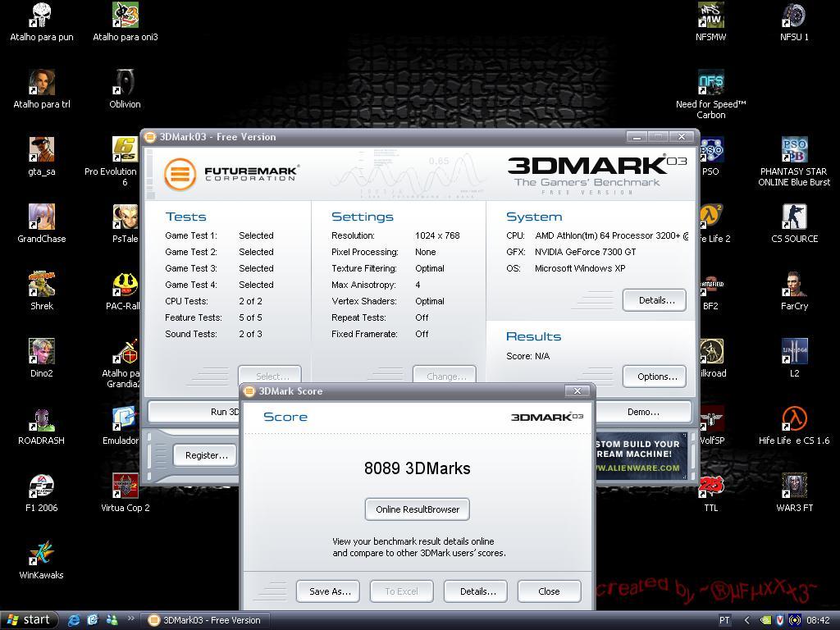This screenshot has height=630, width=840.
Task: Click the 'Microsoft Windows XP' OS value
Action: click(x=580, y=268)
